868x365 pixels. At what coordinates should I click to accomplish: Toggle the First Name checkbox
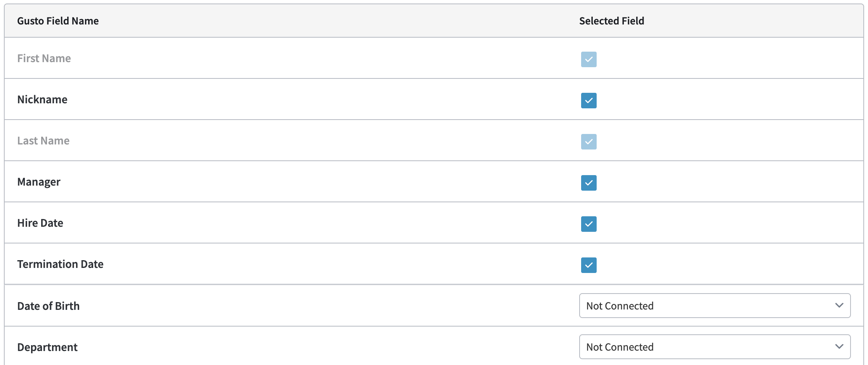pyautogui.click(x=589, y=59)
